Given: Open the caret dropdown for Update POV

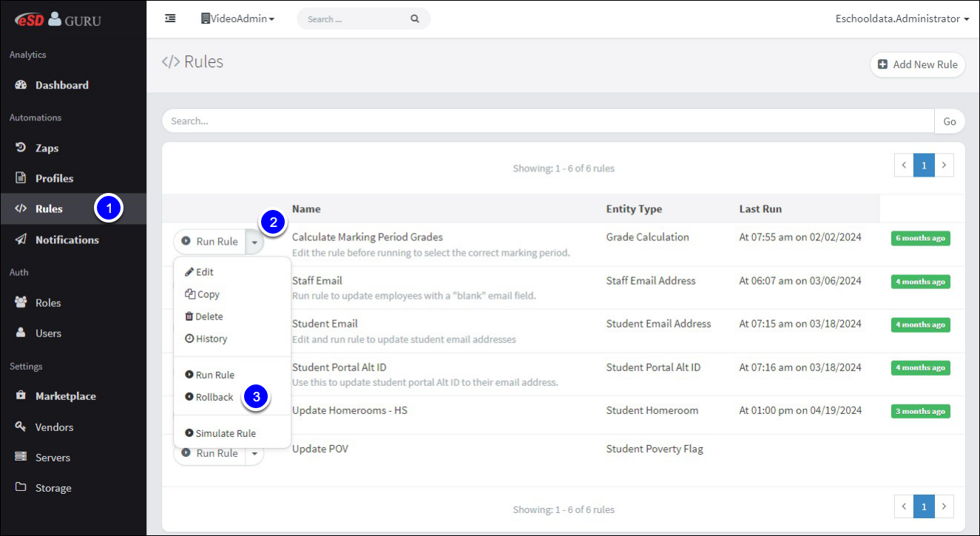Looking at the screenshot, I should 254,453.
